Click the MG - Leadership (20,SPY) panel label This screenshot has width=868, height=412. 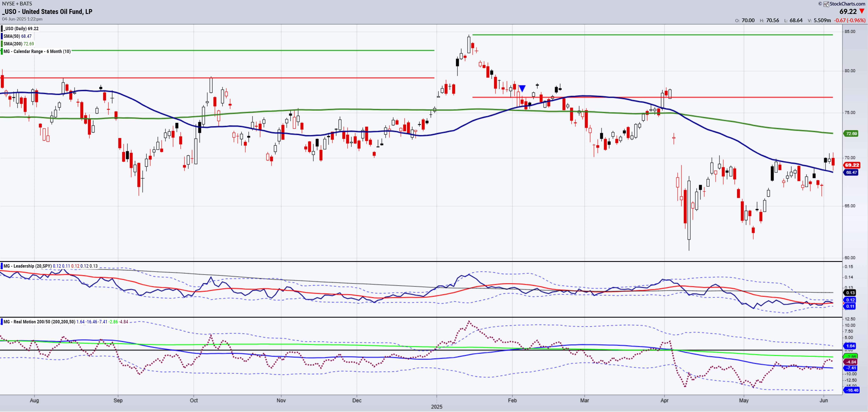pos(28,266)
